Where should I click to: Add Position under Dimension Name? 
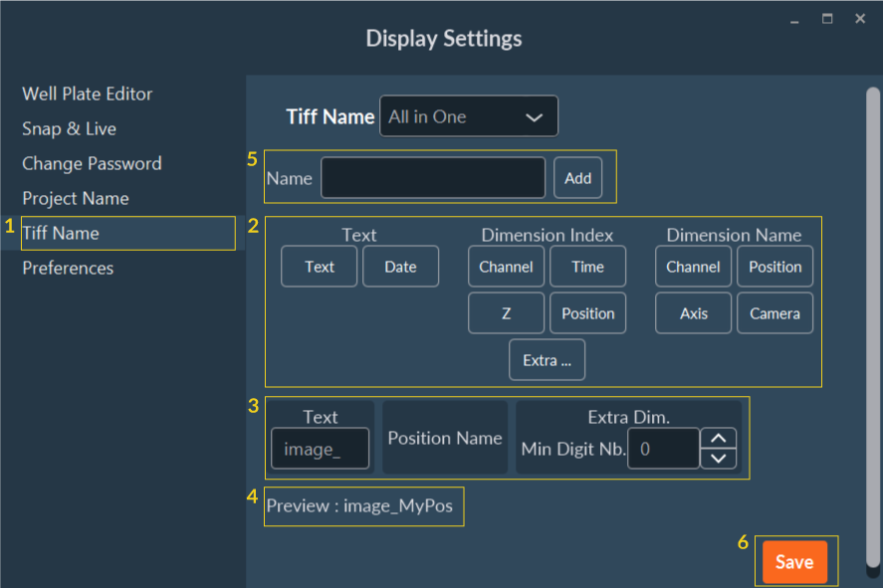(774, 267)
